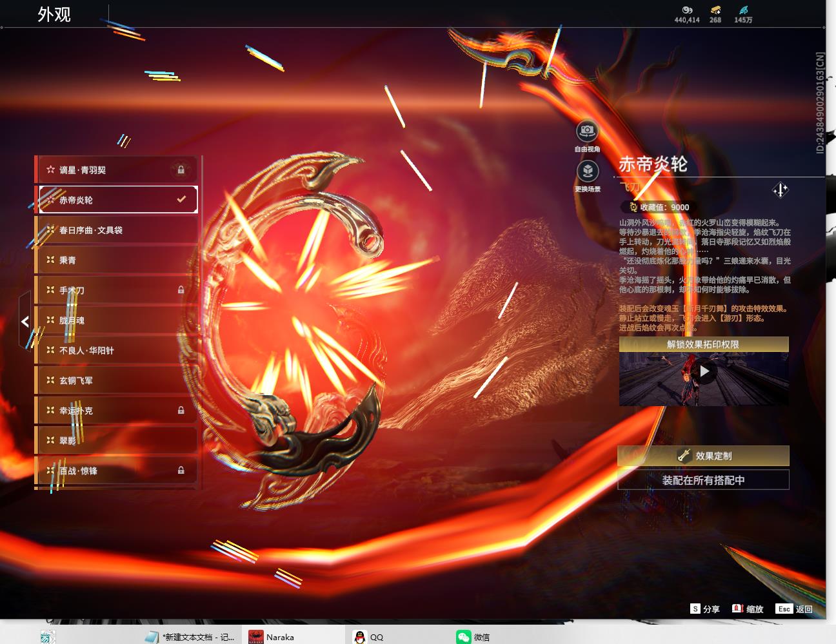Choose 不良人·华阳针 from the list

click(116, 350)
